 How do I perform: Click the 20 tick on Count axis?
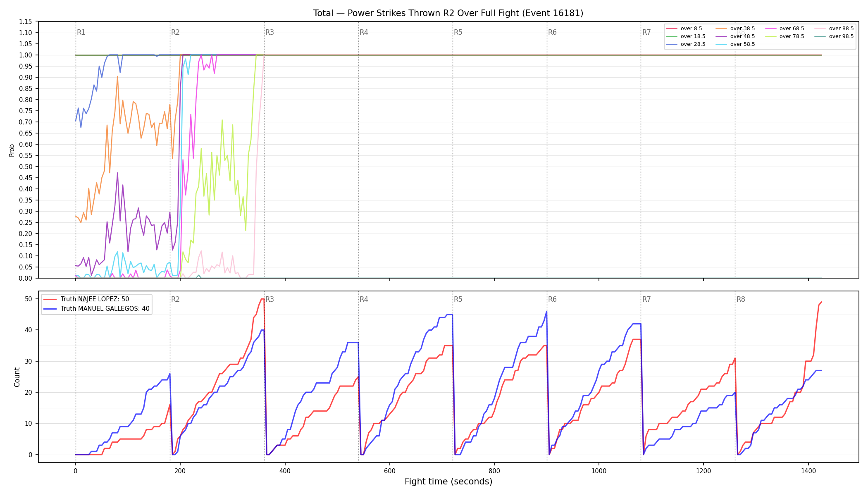(x=29, y=392)
